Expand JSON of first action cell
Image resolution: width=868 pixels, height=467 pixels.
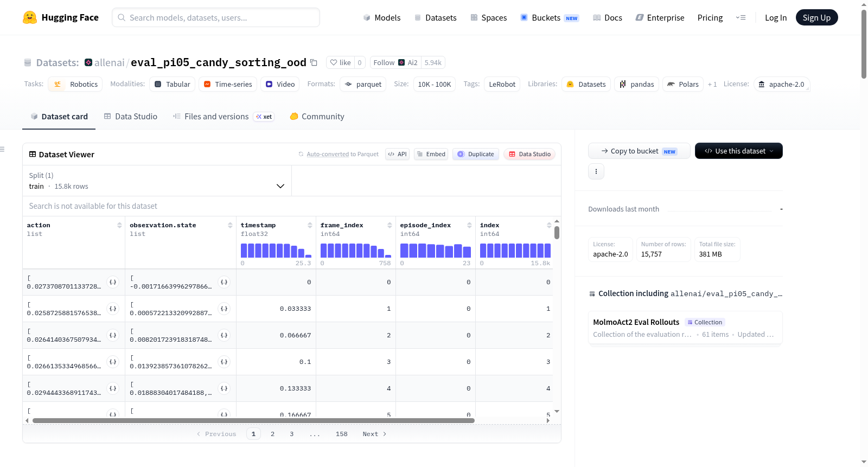click(x=113, y=282)
